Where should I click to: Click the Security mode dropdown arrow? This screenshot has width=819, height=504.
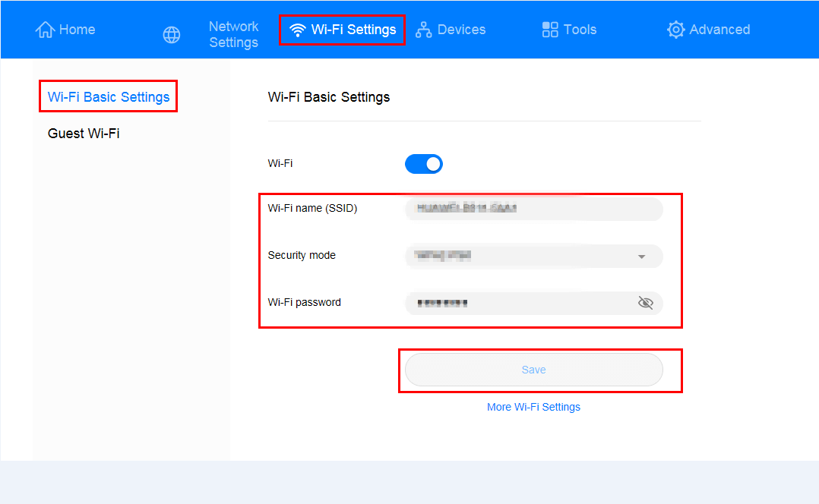(641, 257)
